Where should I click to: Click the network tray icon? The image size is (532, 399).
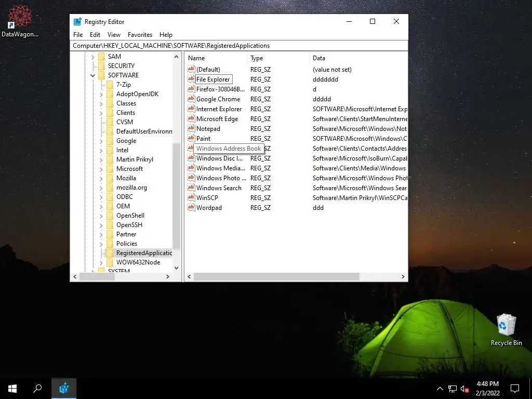[453, 389]
